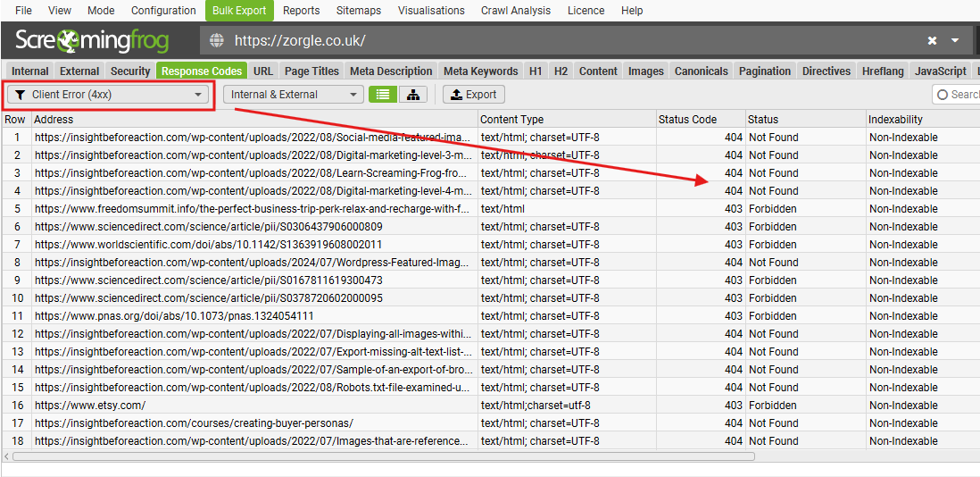
Task: Sort by the Address column header
Action: coord(255,120)
